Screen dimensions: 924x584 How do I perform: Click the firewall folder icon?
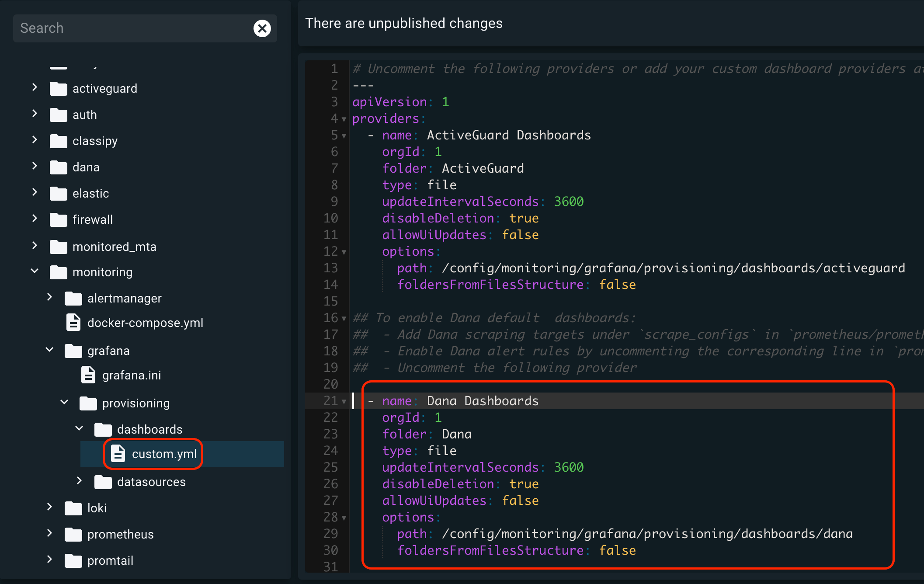coord(59,220)
